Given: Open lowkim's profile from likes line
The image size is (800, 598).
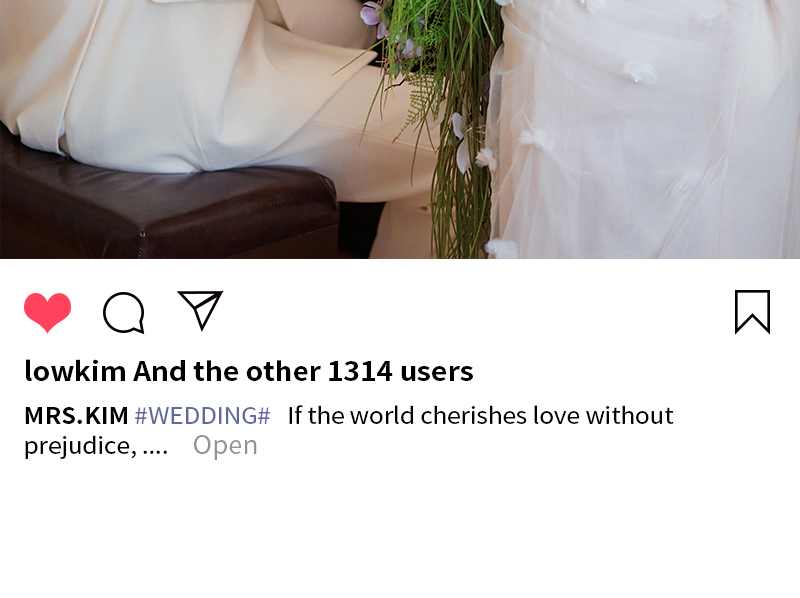Looking at the screenshot, I should 76,371.
